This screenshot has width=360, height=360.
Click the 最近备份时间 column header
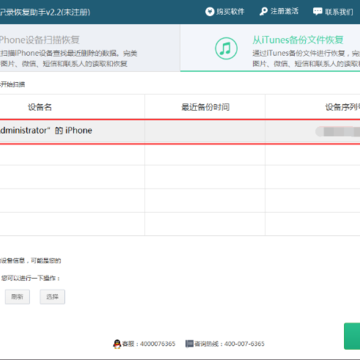pyautogui.click(x=205, y=107)
